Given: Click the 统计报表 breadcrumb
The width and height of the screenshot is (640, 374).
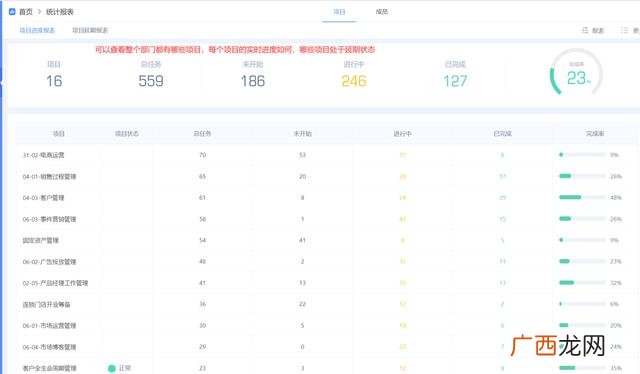Looking at the screenshot, I should (x=60, y=12).
